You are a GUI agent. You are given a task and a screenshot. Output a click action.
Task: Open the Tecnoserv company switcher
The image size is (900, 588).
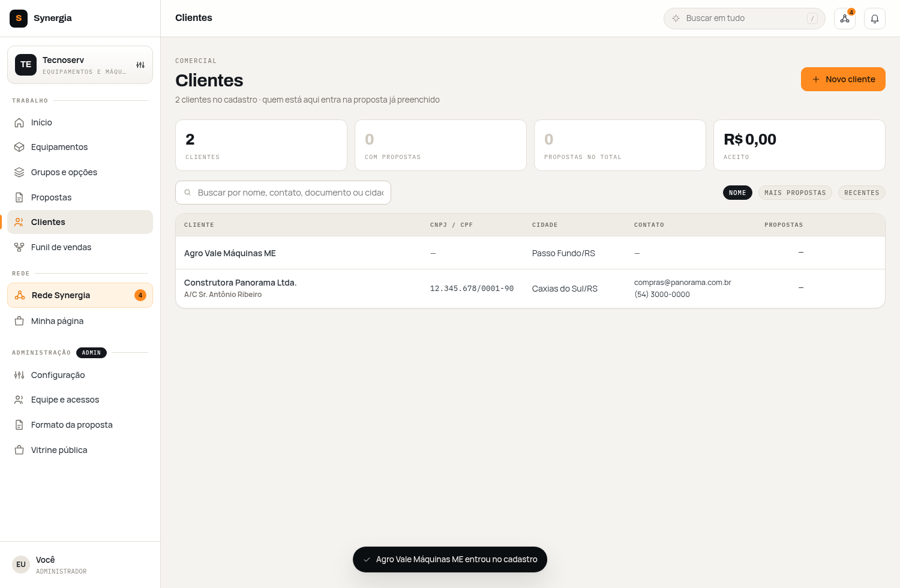pyautogui.click(x=80, y=65)
